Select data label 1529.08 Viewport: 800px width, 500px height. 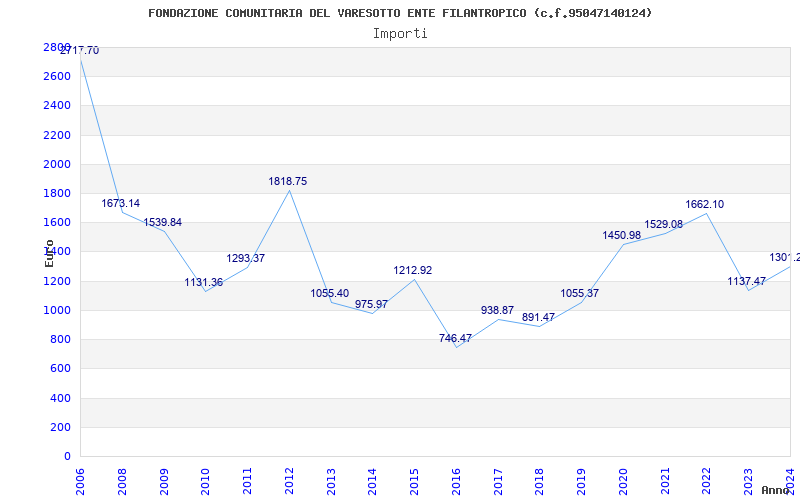663,224
